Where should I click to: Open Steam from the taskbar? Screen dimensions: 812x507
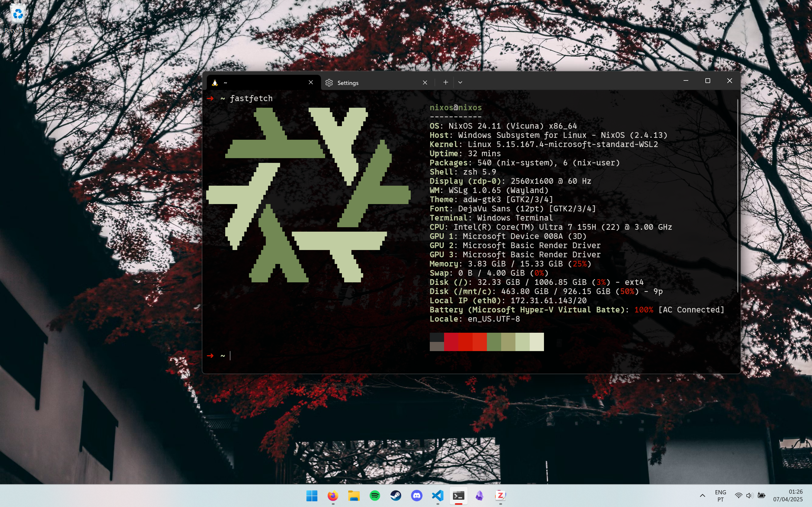tap(396, 496)
